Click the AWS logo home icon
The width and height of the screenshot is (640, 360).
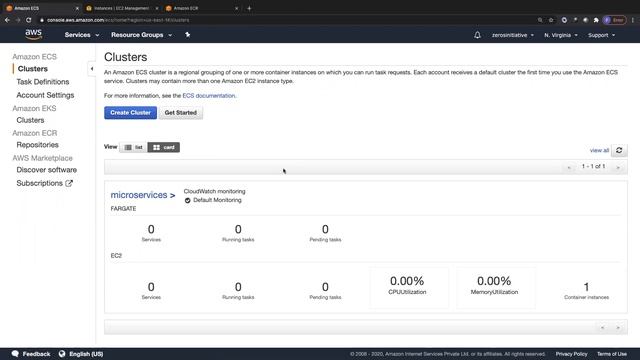[33, 35]
